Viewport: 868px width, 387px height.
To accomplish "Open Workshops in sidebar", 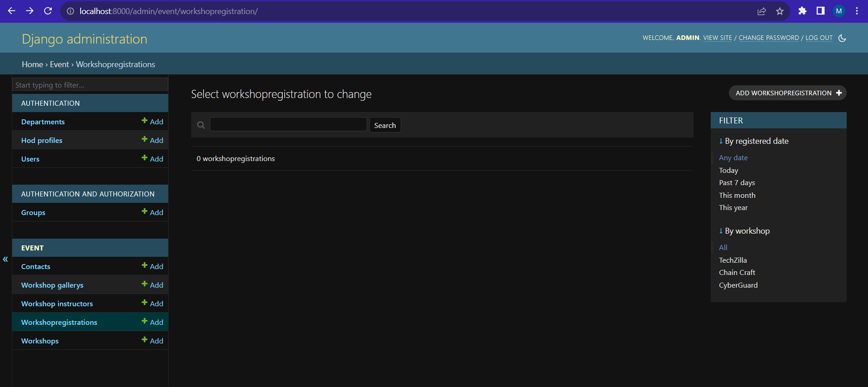I will (x=40, y=341).
